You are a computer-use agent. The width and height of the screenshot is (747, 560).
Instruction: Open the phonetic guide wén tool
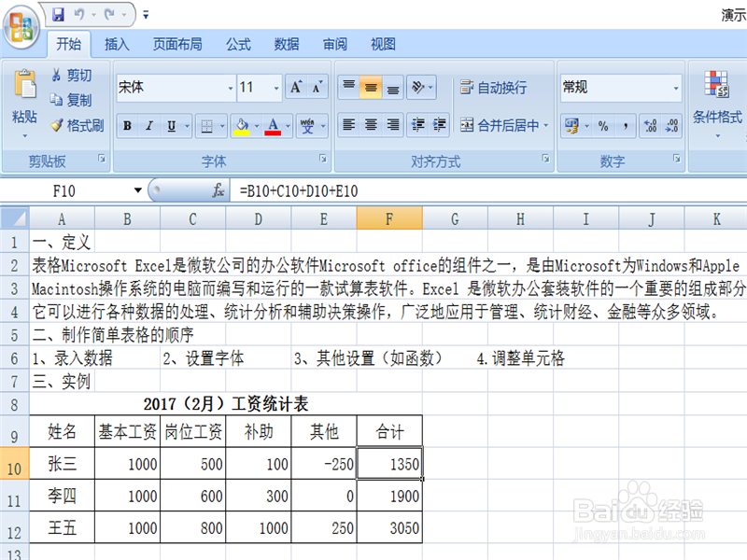click(307, 126)
